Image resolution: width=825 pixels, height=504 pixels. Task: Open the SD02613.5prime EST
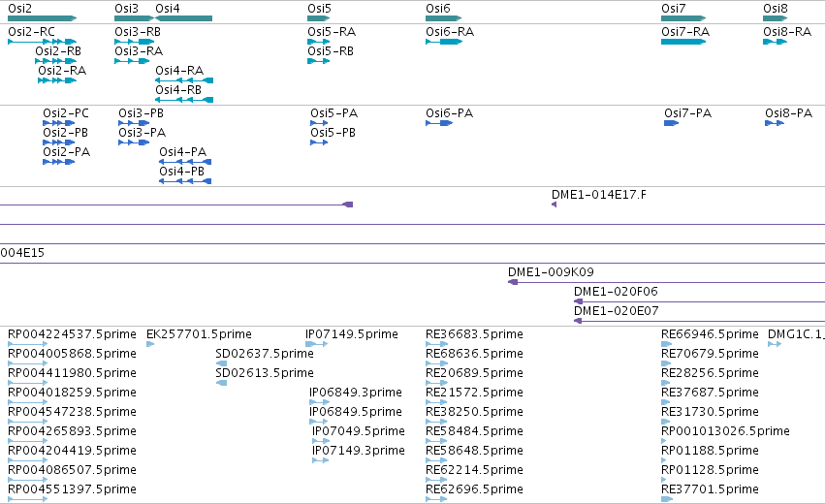tap(265, 373)
